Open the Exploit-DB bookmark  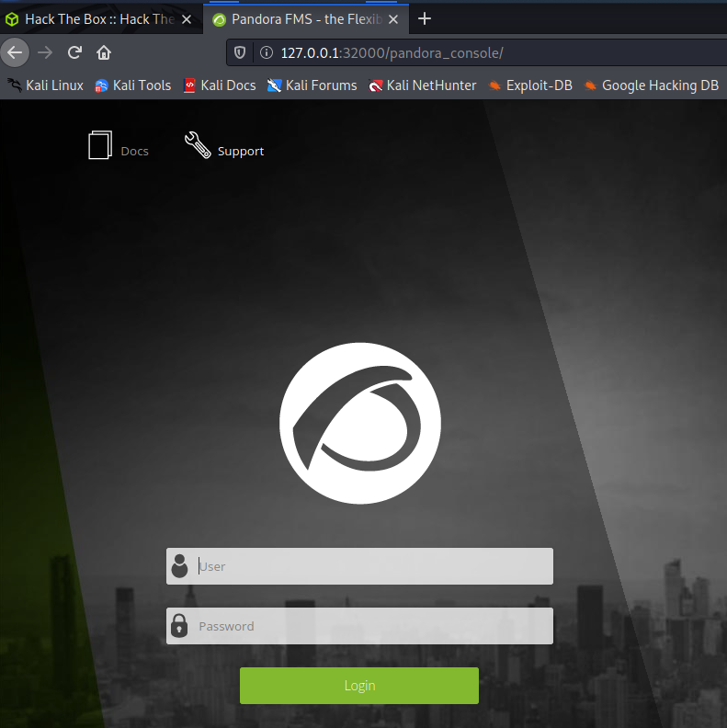530,85
